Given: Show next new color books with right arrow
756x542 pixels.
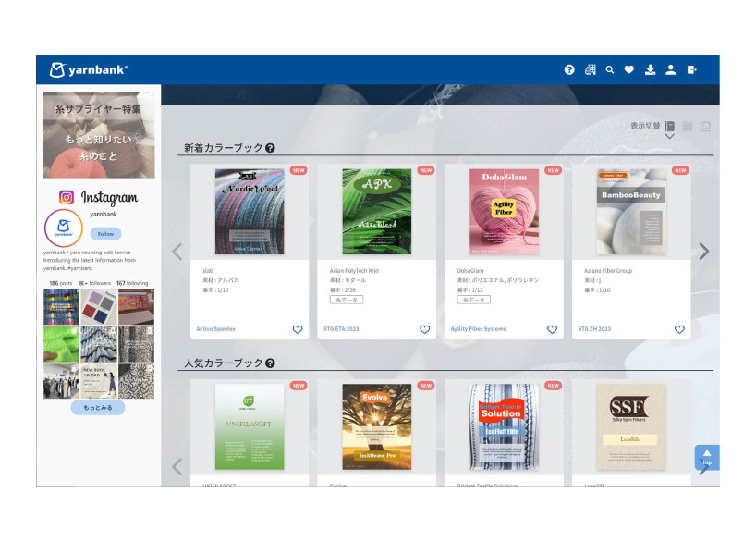Looking at the screenshot, I should (x=703, y=251).
